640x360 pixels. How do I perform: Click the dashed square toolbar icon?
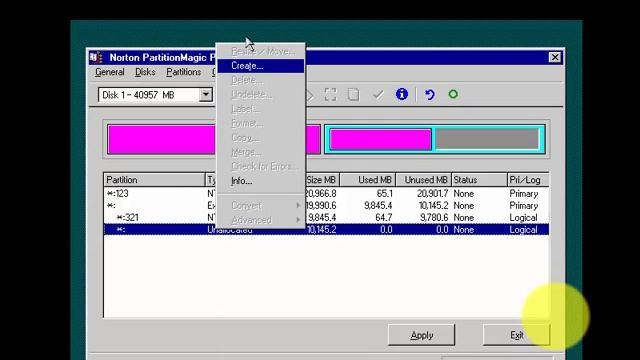click(x=330, y=95)
